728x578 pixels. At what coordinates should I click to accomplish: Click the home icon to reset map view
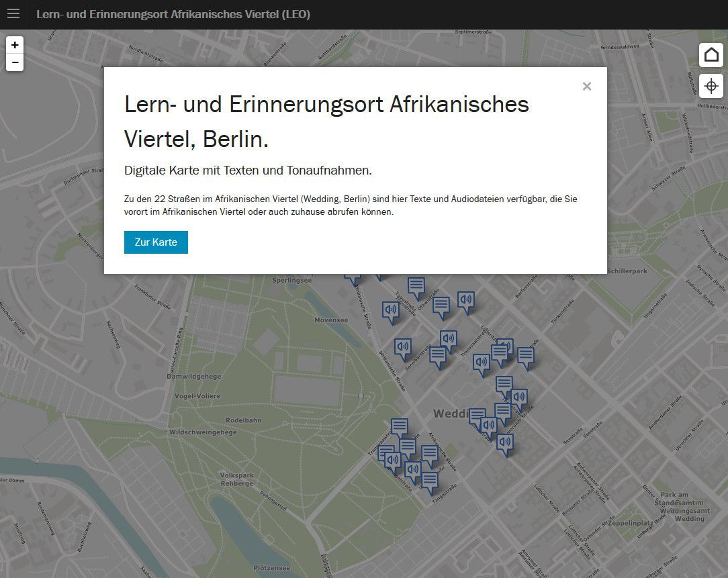click(711, 54)
